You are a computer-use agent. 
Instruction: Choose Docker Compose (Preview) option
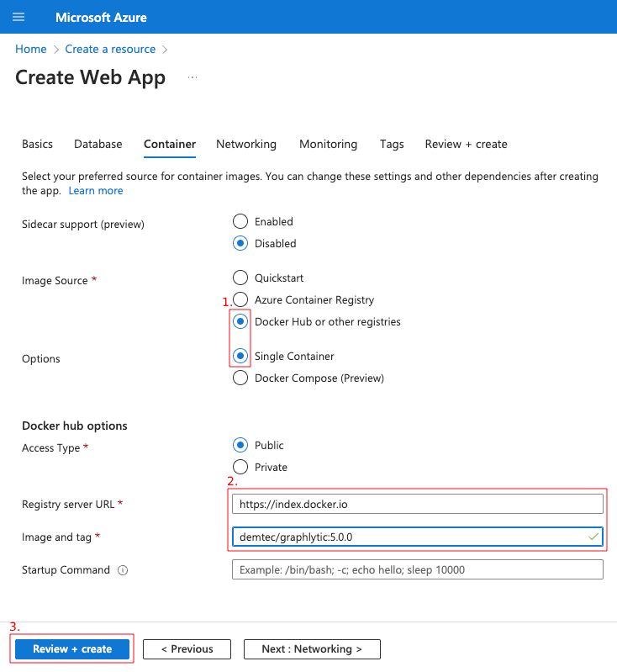coord(240,378)
